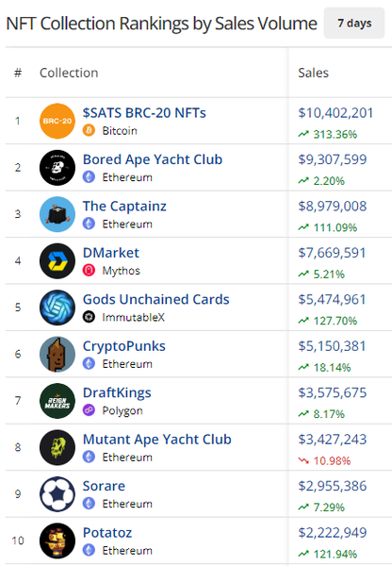The height and width of the screenshot is (566, 392).
Task: Open the Sorare soccer ball logo
Action: click(x=57, y=493)
